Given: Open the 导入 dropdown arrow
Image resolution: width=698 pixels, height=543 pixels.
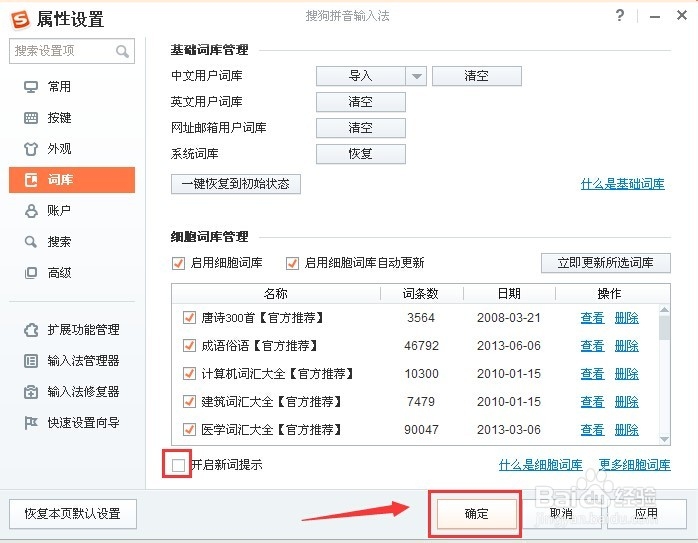Looking at the screenshot, I should point(416,76).
